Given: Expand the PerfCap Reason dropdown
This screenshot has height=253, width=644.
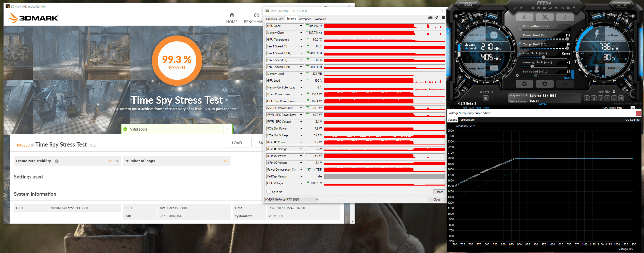Looking at the screenshot, I should (301, 176).
